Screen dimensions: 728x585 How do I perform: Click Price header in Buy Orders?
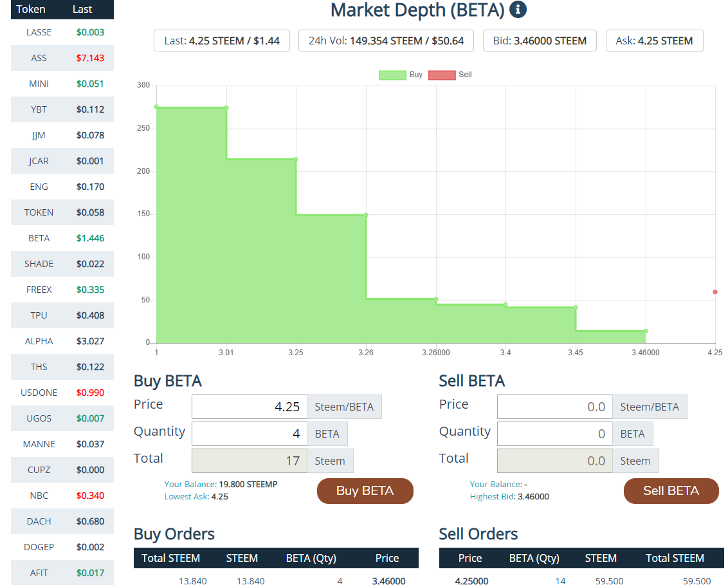coord(387,558)
